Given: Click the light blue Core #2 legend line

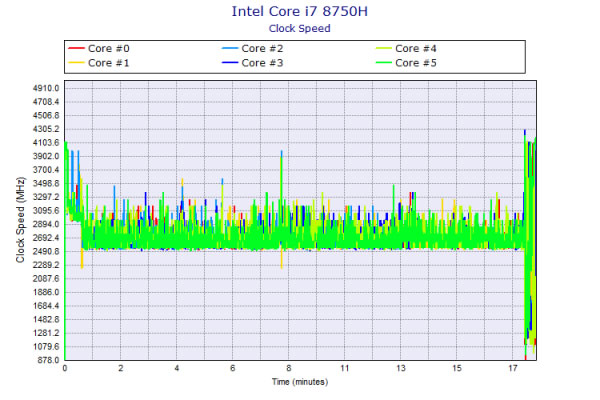Looking at the screenshot, I should pos(230,48).
